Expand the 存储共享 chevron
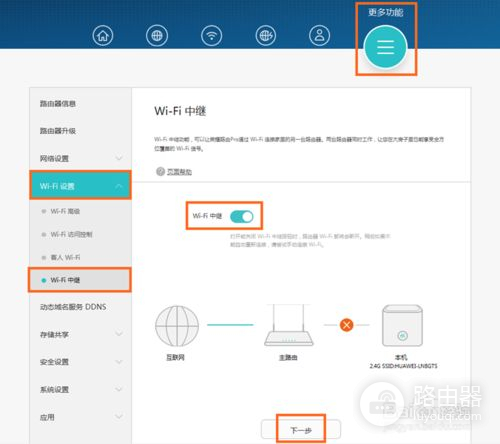Image resolution: width=500 pixels, height=444 pixels. (119, 333)
